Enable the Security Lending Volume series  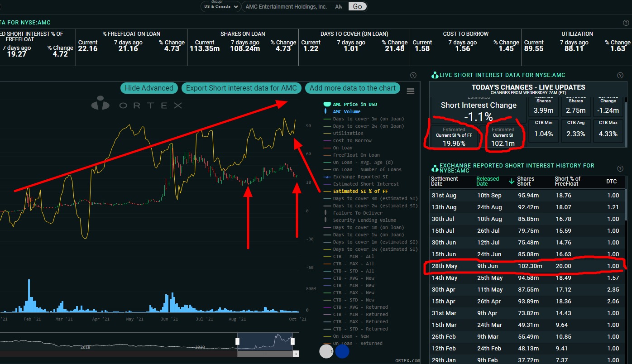coord(360,220)
